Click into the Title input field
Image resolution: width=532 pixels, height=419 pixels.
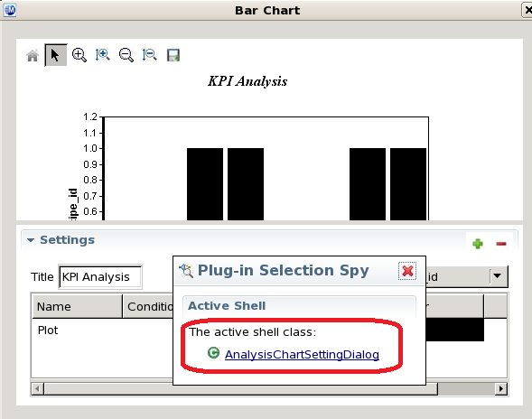coord(100,277)
